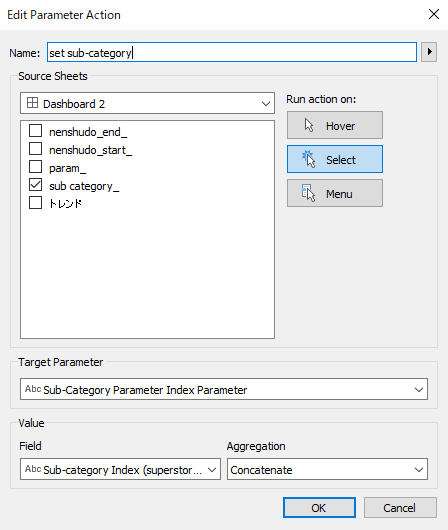Click the Abc icon in Field dropdown
The image size is (448, 530).
[x=33, y=469]
